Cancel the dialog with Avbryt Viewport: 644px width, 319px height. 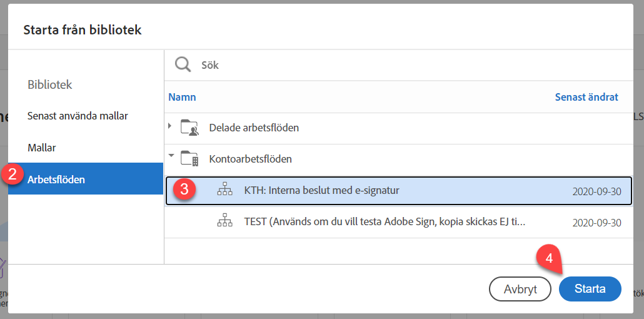(519, 289)
